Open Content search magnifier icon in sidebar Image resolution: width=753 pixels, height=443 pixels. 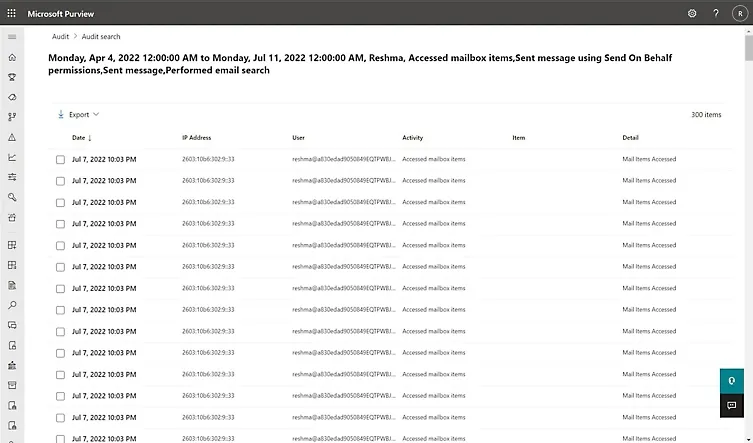tap(12, 305)
